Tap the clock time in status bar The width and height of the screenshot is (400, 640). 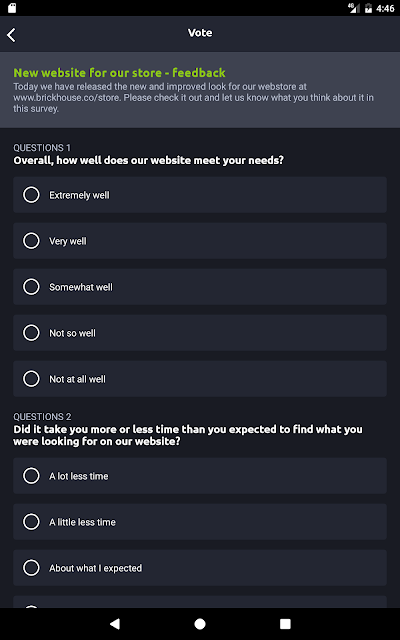(x=385, y=8)
